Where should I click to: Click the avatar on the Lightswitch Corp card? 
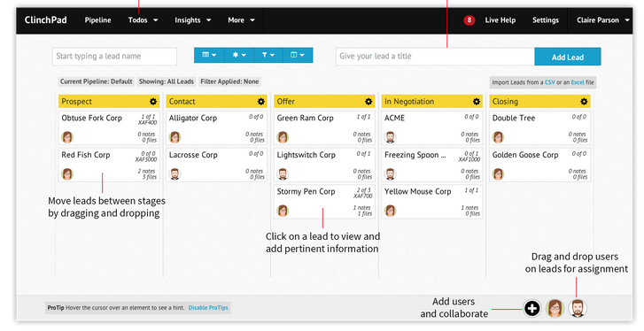pyautogui.click(x=283, y=174)
